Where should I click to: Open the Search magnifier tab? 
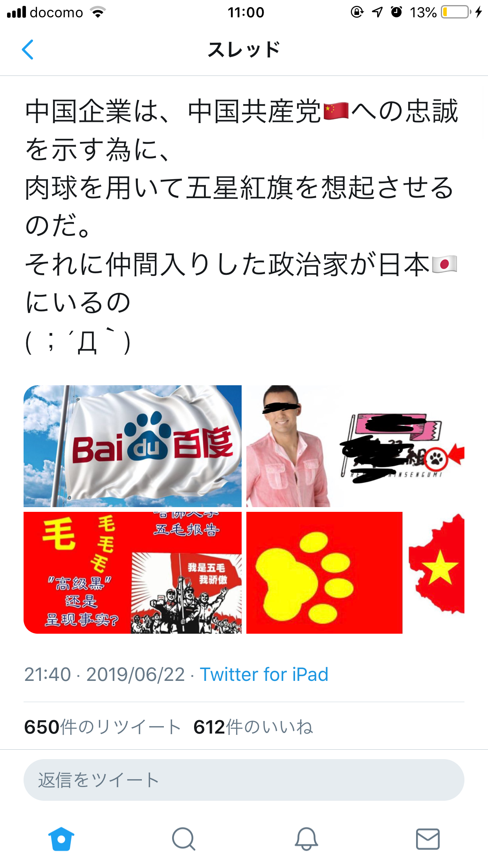coord(183,839)
